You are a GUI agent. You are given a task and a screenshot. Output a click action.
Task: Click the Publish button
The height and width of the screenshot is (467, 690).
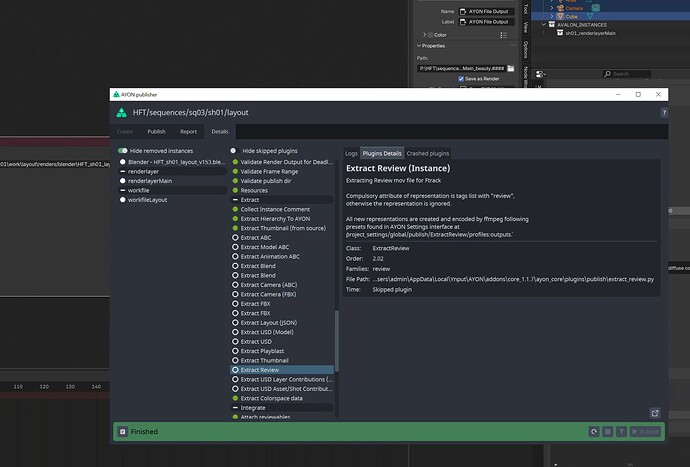point(645,432)
